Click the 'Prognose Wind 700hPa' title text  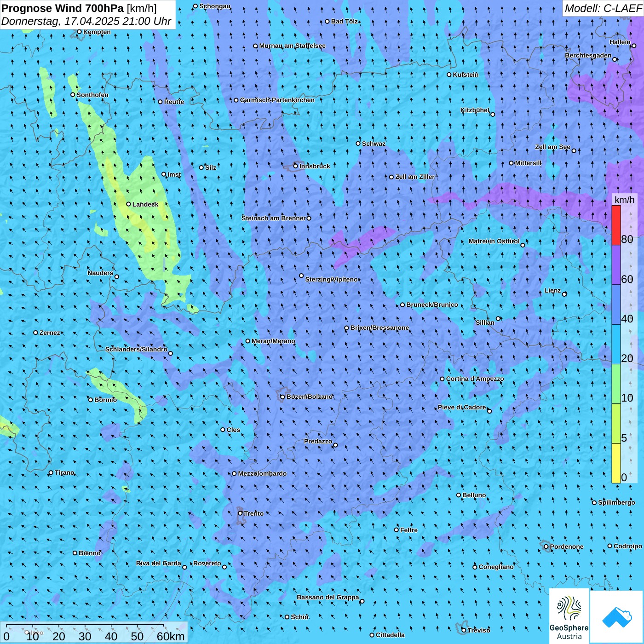pyautogui.click(x=63, y=8)
